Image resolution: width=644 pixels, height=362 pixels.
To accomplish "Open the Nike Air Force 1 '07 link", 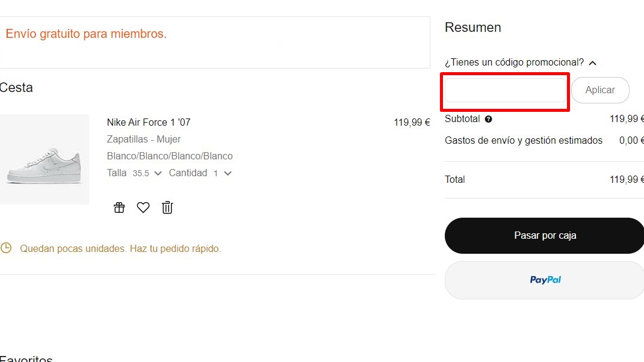I will click(149, 122).
